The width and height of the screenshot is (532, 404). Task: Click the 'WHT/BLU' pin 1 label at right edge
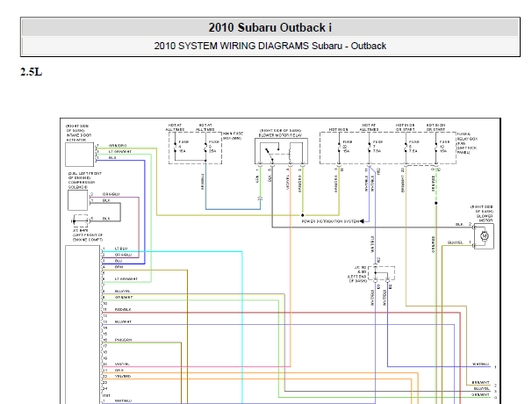[x=480, y=364]
